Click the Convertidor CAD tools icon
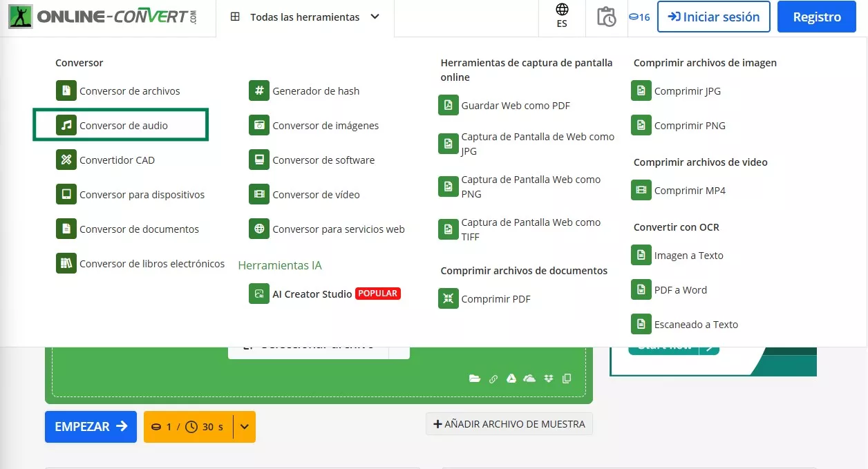Image resolution: width=868 pixels, height=469 pixels. [x=66, y=160]
